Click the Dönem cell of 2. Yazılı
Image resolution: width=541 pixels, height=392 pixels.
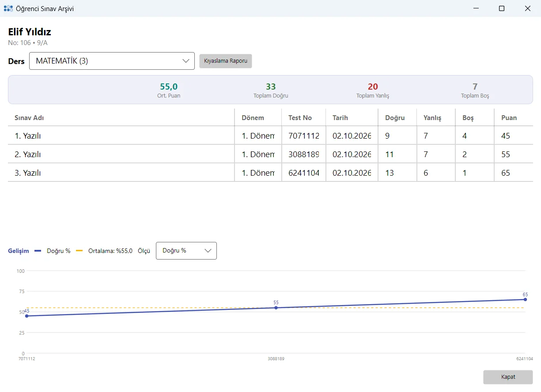[x=258, y=155]
